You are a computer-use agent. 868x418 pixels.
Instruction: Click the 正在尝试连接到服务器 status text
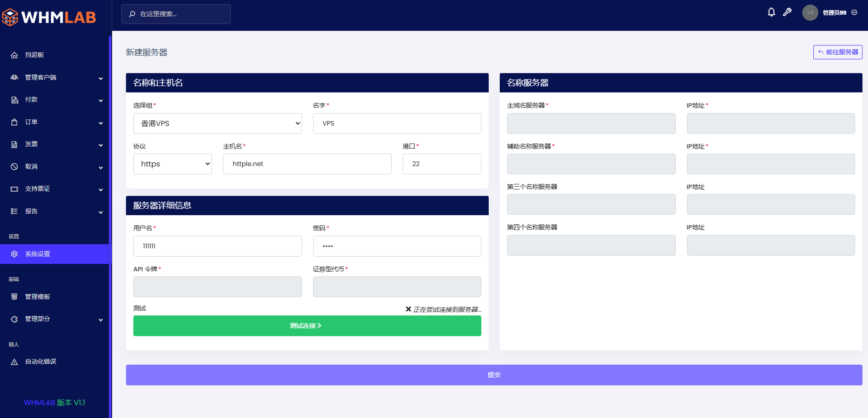(447, 309)
